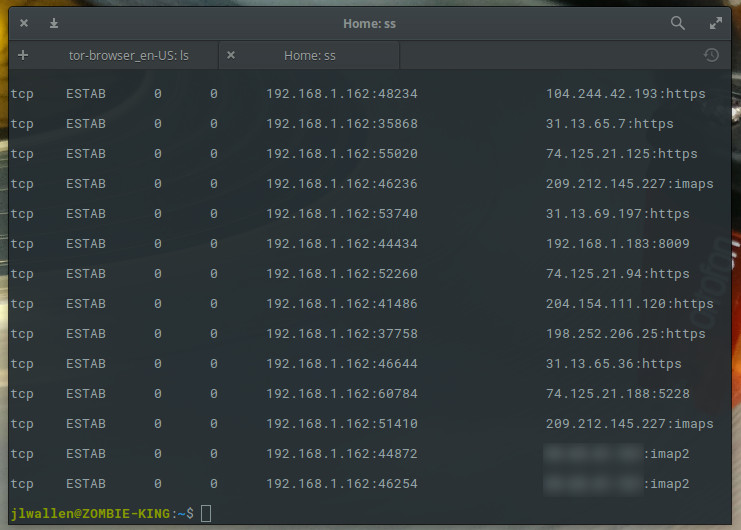This screenshot has height=530, width=741.
Task: Click the jlwallen@ZOMBIE-KING prompt text
Action: [x=90, y=513]
